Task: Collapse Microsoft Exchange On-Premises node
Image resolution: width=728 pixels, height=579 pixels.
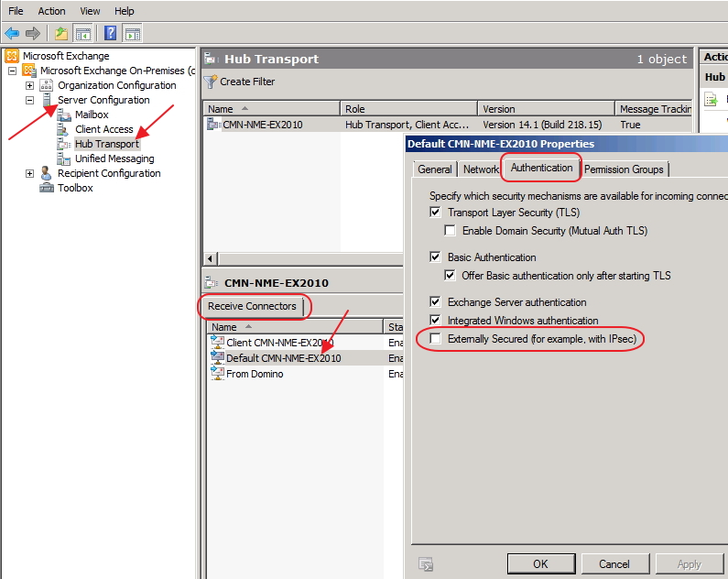Action: (x=13, y=71)
